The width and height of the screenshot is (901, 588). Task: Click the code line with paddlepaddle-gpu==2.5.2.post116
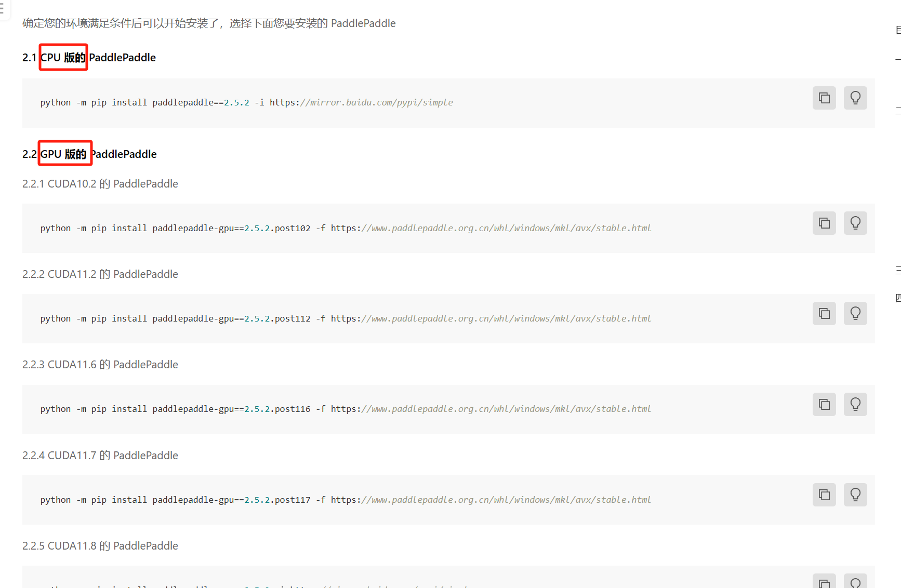[x=346, y=409]
